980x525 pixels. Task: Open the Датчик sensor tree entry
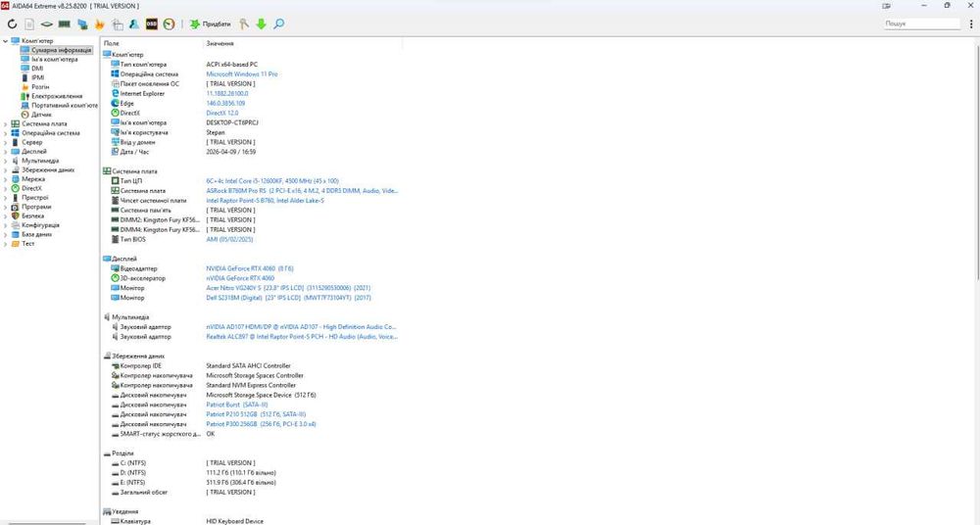tap(41, 115)
